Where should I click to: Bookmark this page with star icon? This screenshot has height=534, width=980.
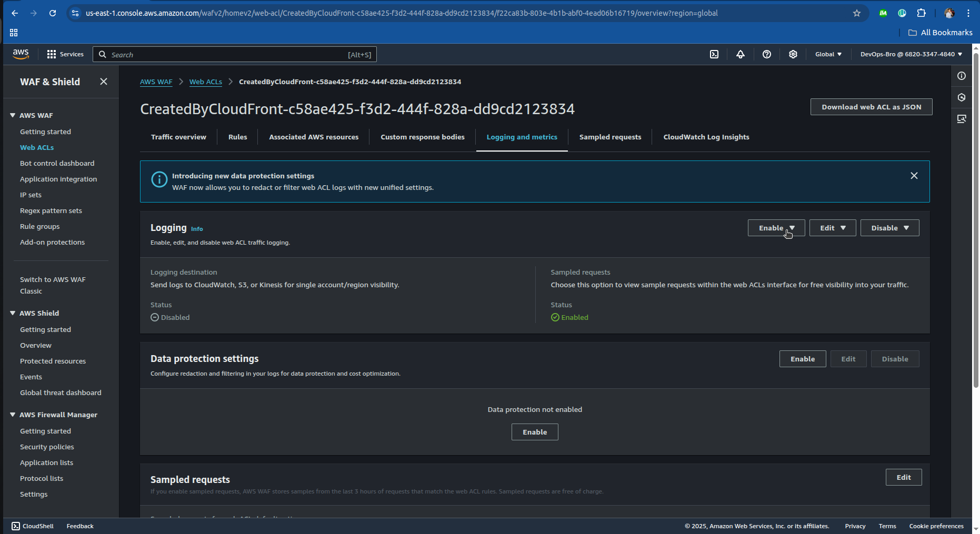pos(857,13)
